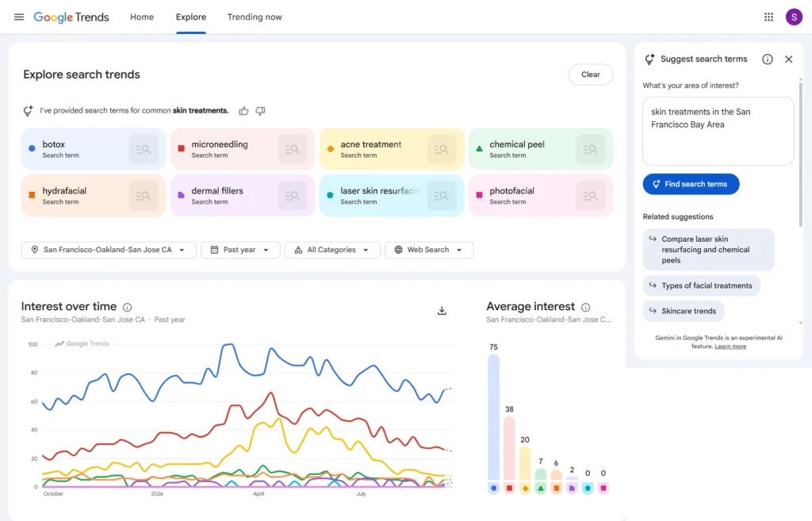
Task: Go to the Home tab
Action: pyautogui.click(x=142, y=17)
